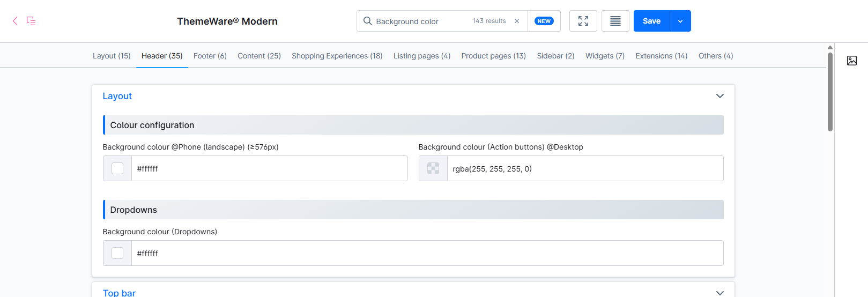The image size is (868, 297).
Task: Click label Background colour (Action buttons) @Desktop
Action: click(x=501, y=147)
